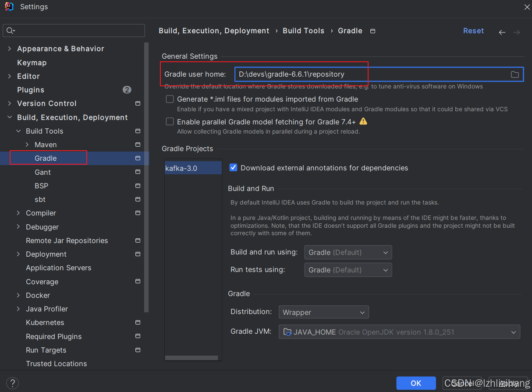Click the project-level icon beside sbt

coord(138,199)
